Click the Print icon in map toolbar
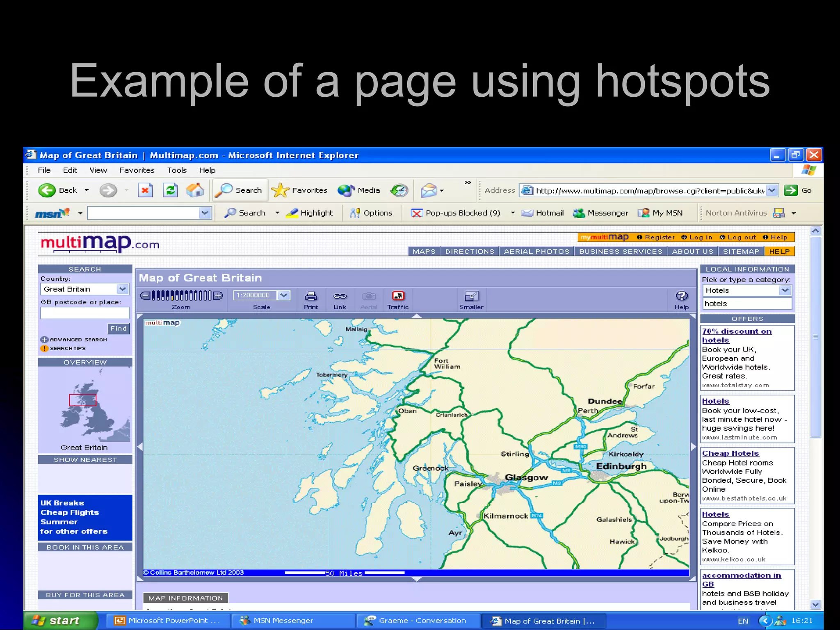 (x=311, y=296)
